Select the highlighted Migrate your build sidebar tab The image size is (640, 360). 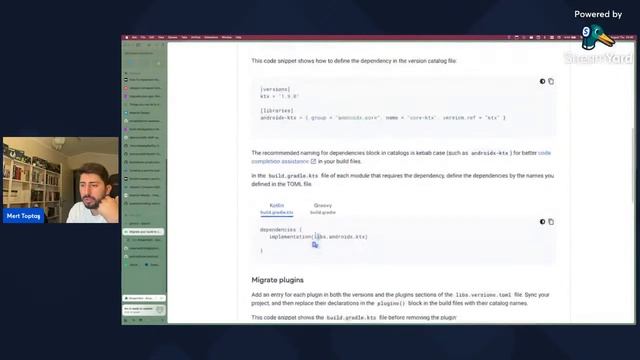point(144,231)
